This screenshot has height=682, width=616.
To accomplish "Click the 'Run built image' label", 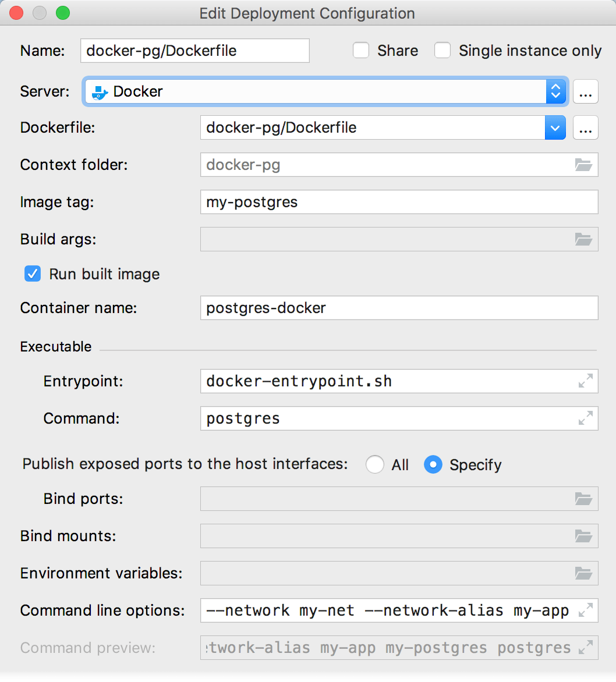I will tap(104, 275).
